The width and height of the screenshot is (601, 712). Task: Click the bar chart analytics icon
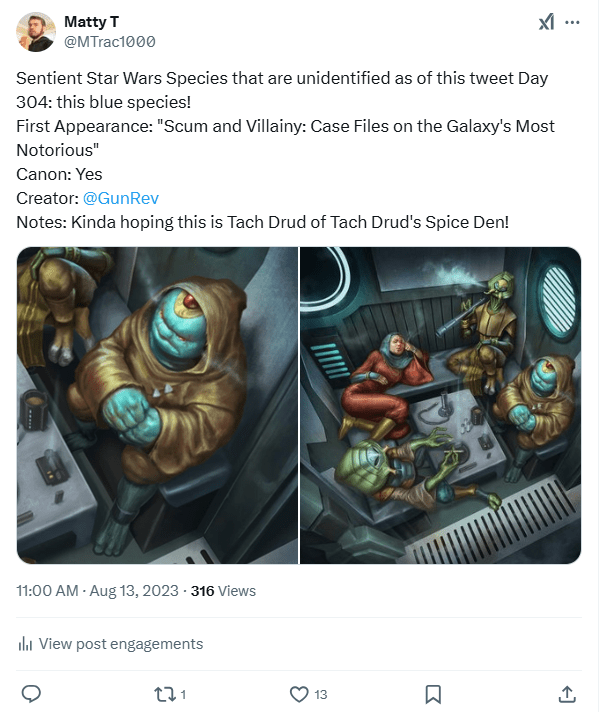[26, 644]
